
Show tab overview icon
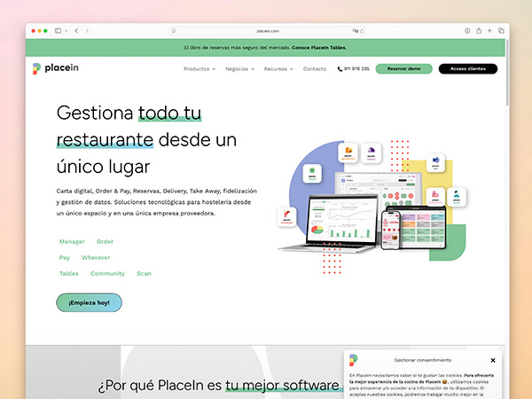[x=501, y=30]
